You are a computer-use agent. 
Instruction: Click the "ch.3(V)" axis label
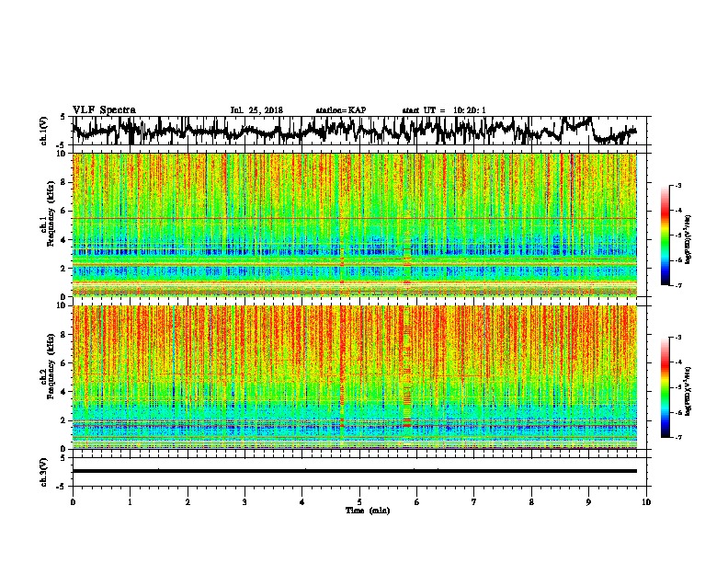tap(43, 472)
